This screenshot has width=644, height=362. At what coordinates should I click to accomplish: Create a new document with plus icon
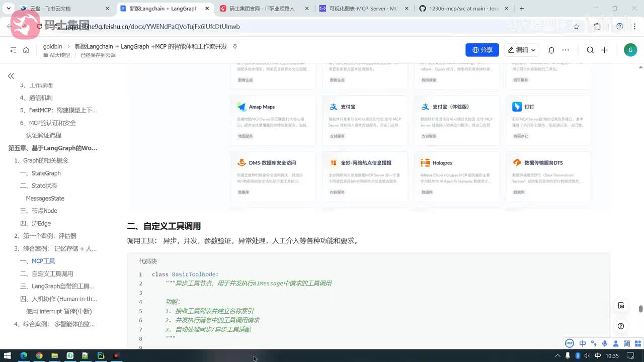pos(604,50)
